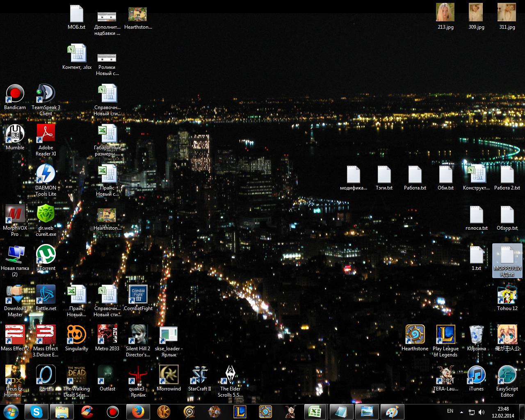This screenshot has height=420, width=525.
Task: Open The Elder Scrolls Skyrim shortcut
Action: [230, 376]
